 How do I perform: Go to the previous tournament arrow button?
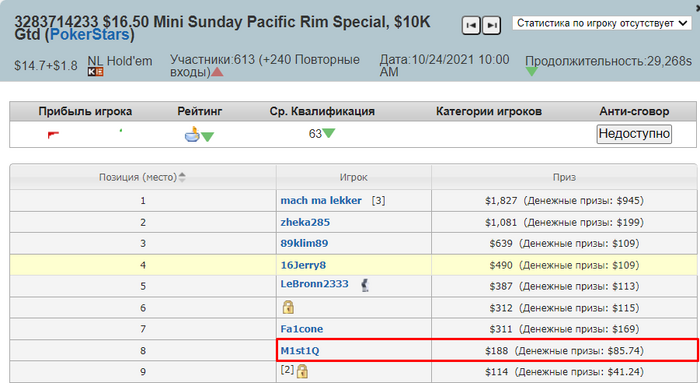click(471, 25)
